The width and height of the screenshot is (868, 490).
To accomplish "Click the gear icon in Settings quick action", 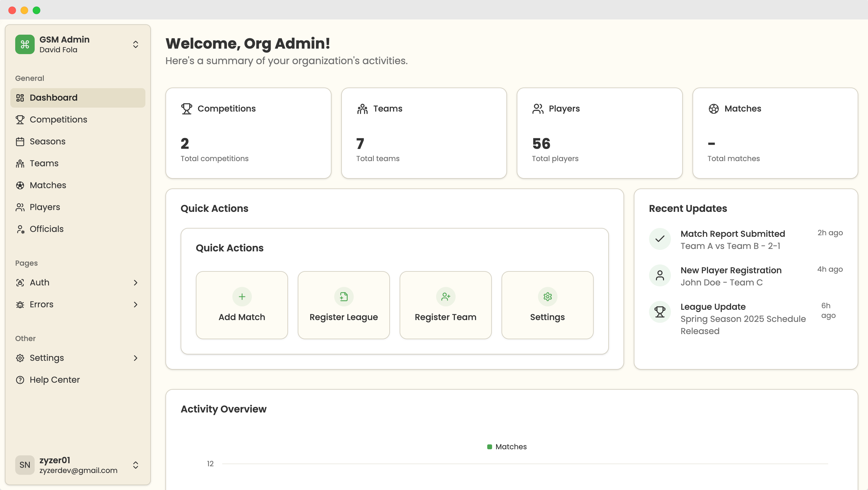I will [x=547, y=297].
